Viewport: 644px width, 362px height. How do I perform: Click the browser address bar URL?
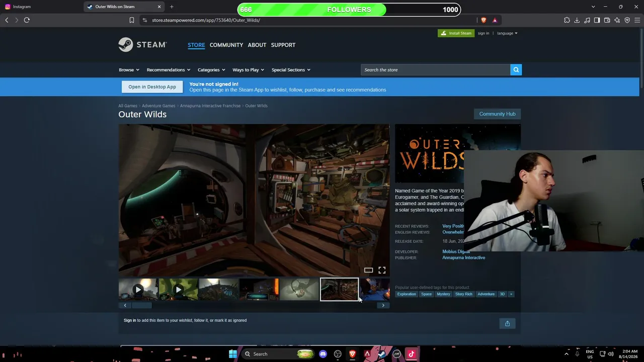tap(206, 20)
